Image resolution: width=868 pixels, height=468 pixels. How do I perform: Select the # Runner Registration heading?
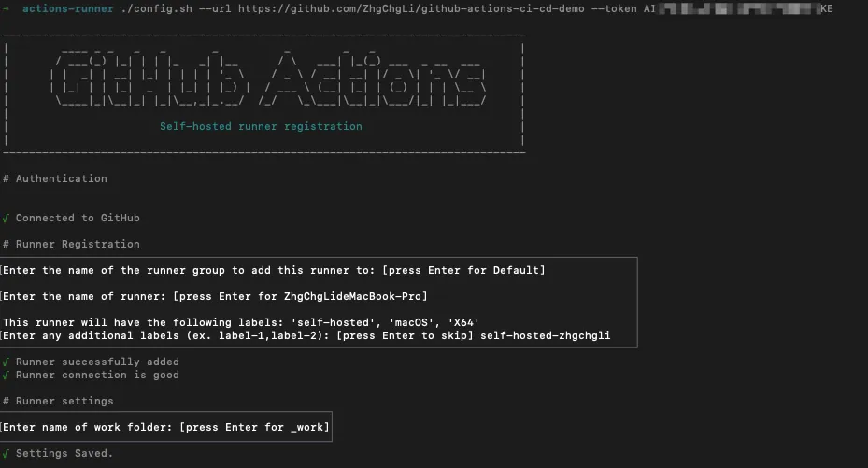[x=71, y=244]
